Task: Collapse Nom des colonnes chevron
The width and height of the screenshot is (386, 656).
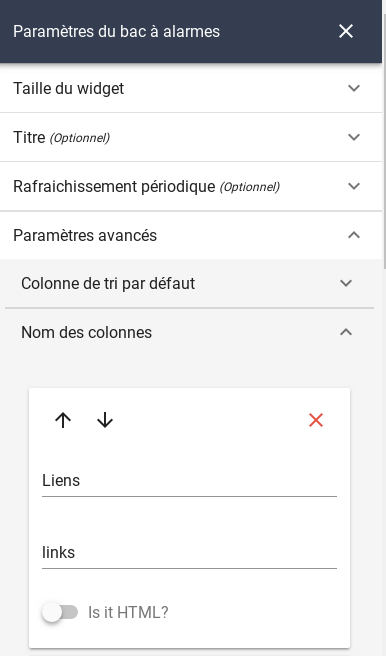Action: pos(346,332)
